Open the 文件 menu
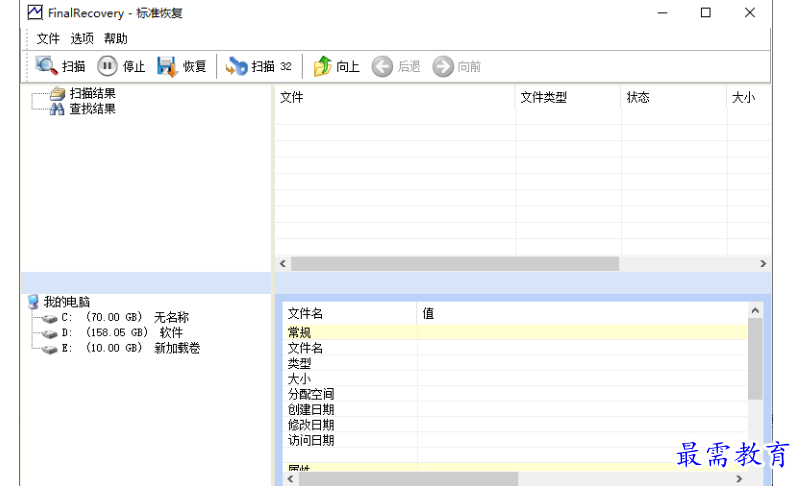Screen dimensions: 798x486 [48, 39]
